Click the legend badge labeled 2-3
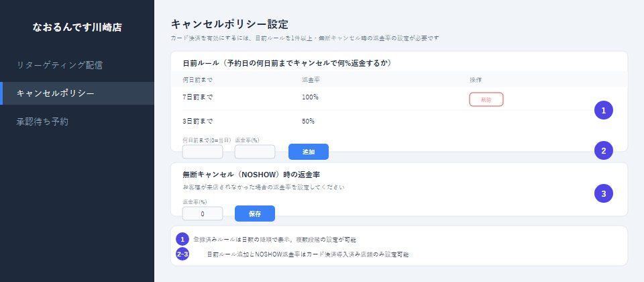 tap(182, 254)
